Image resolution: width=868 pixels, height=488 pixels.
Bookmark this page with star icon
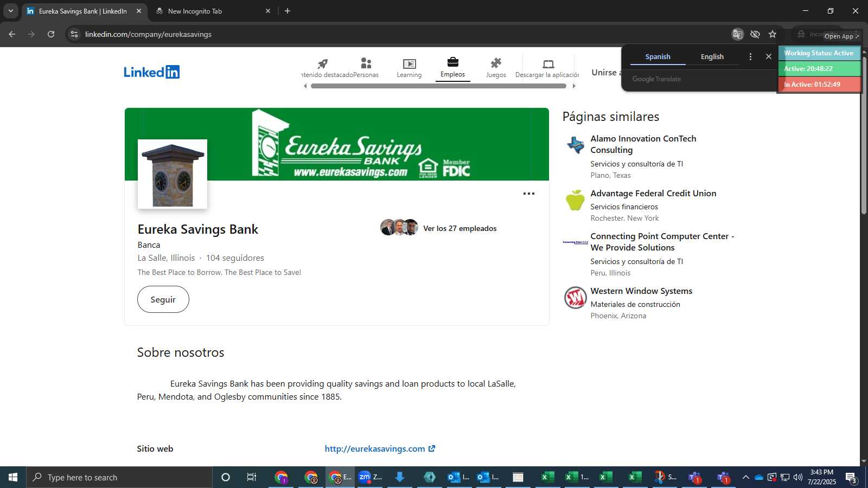coord(773,34)
